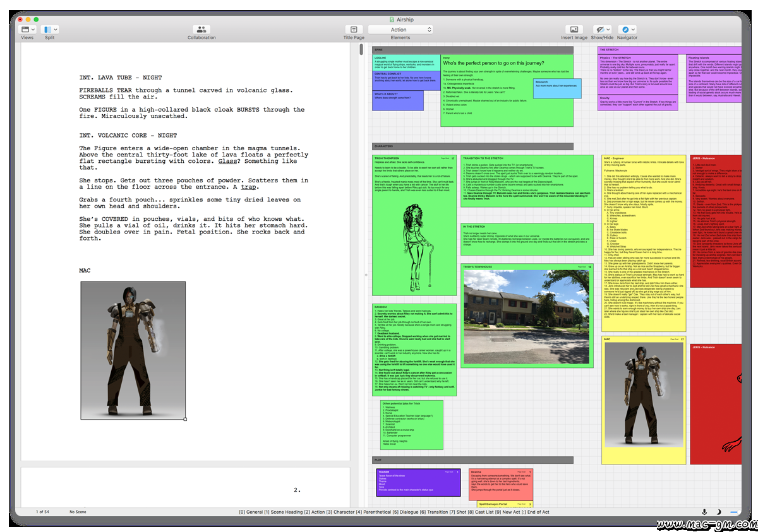Open the Action elements dropdown
Image resolution: width=758 pixels, height=532 pixels.
coord(400,30)
